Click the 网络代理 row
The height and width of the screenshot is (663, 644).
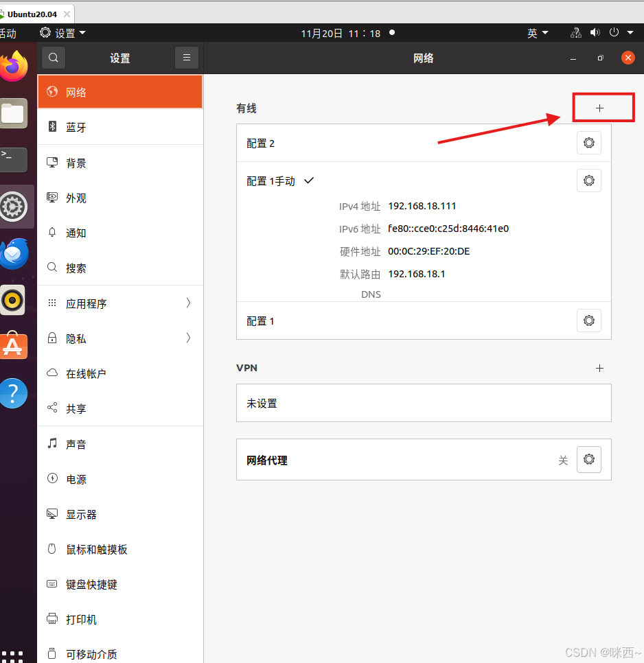(x=424, y=460)
